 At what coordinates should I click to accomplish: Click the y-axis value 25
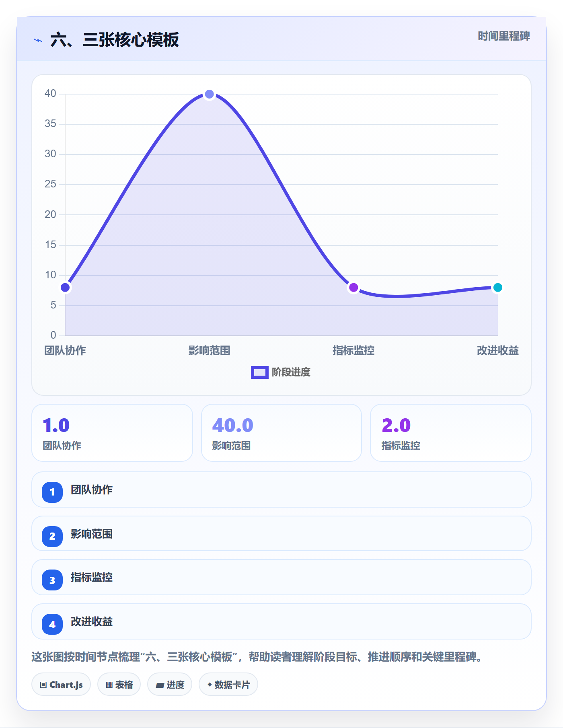point(50,184)
